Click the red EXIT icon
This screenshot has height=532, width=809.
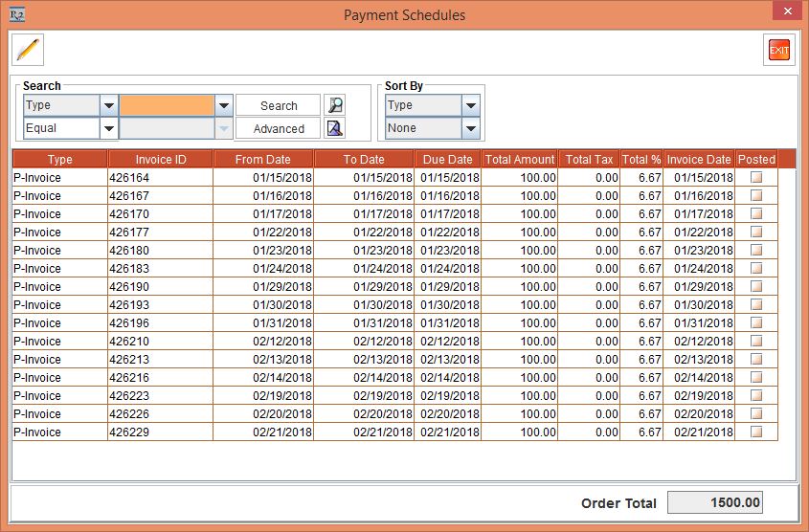[778, 50]
